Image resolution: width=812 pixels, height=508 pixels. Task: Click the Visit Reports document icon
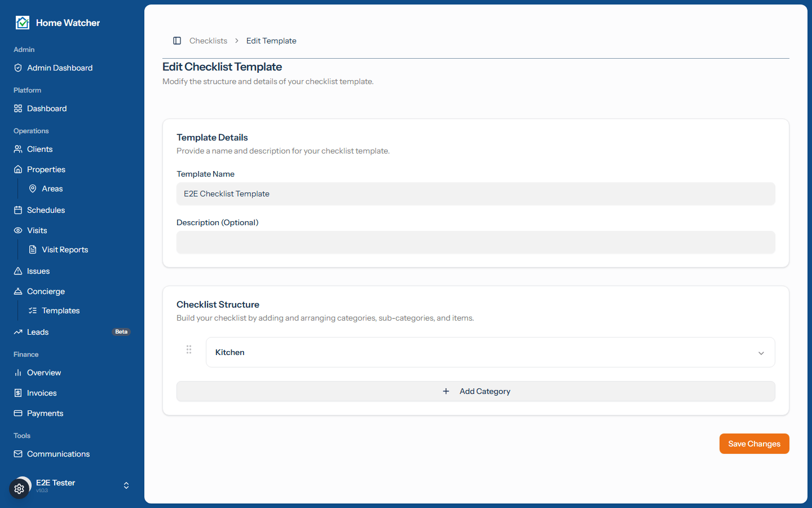(33, 249)
